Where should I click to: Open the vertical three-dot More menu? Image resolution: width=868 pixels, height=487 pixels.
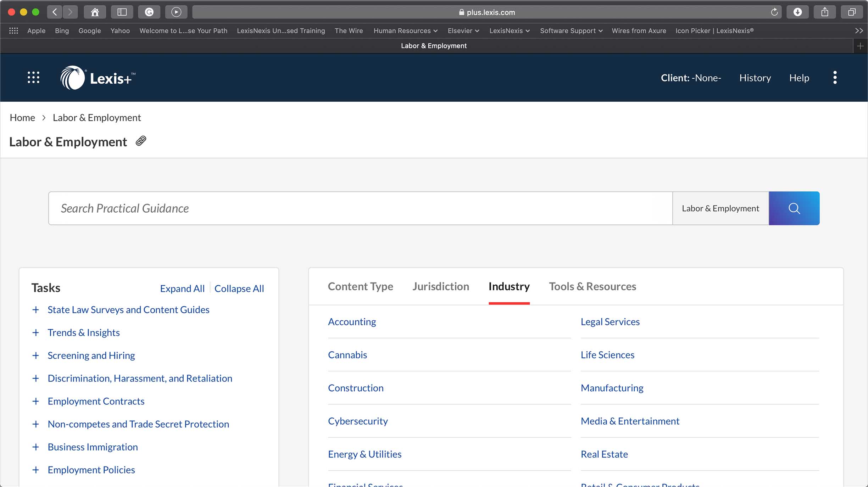click(x=835, y=78)
